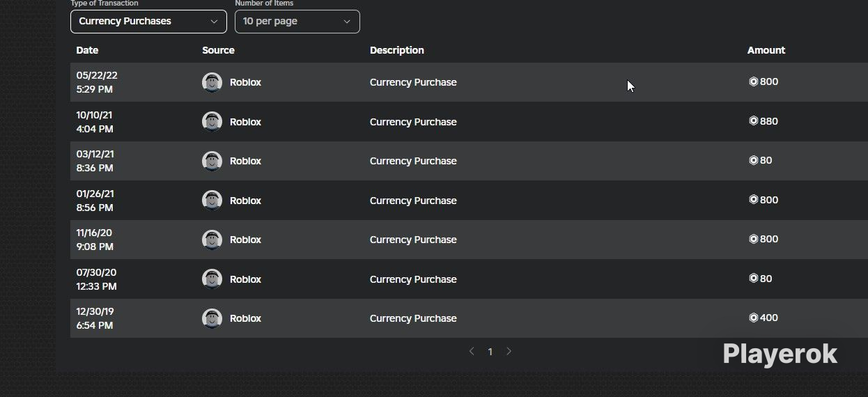
Task: Open Roblox source link in 05/22/22 row
Action: click(245, 82)
